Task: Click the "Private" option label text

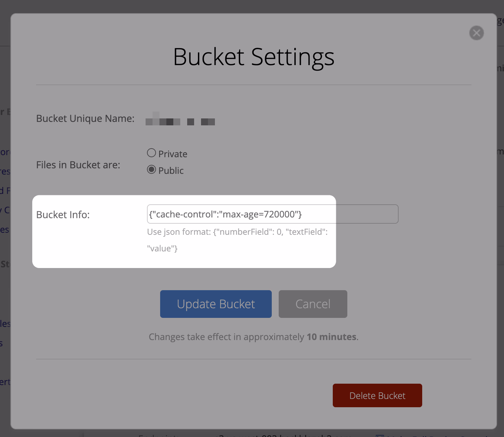Action: click(173, 154)
